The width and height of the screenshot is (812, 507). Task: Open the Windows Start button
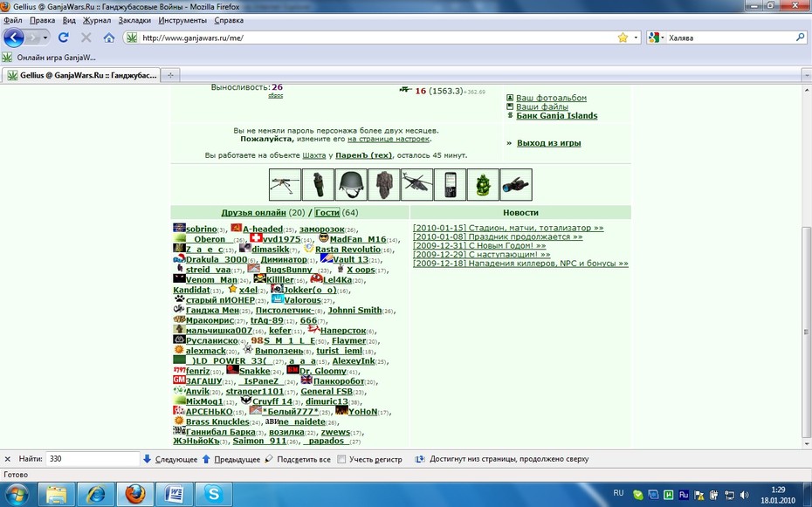point(16,495)
